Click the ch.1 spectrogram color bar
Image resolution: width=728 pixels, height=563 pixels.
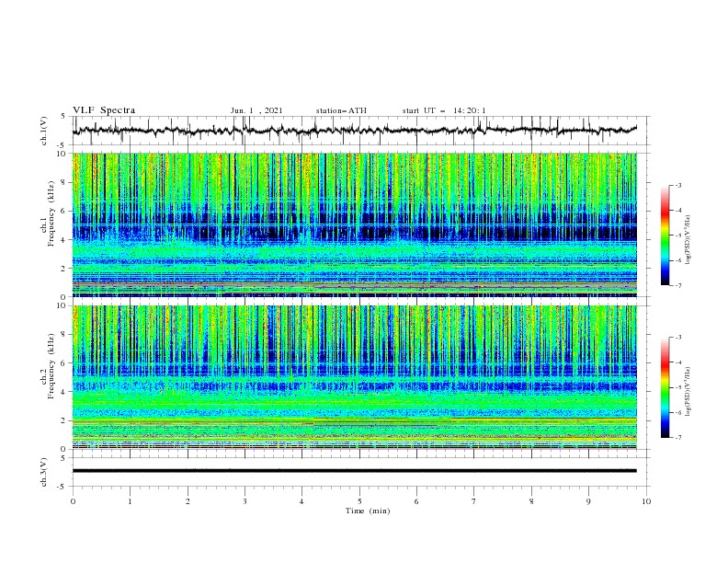[x=665, y=235]
